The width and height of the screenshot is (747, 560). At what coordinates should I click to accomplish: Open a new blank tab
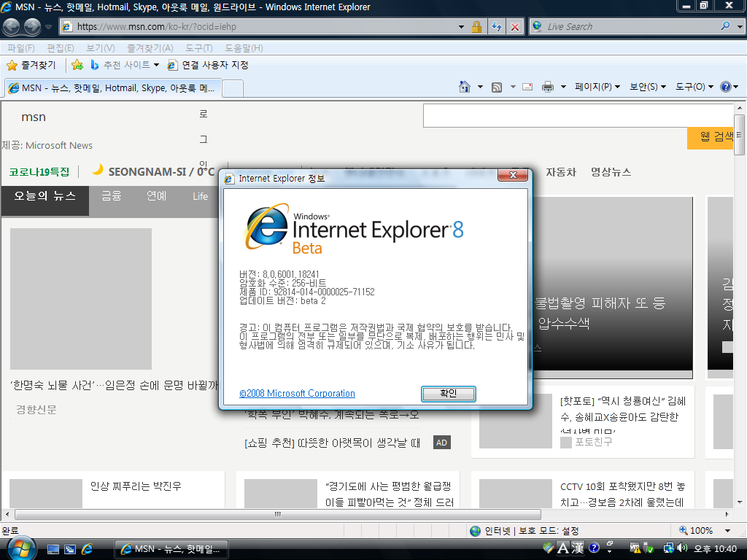(x=233, y=88)
